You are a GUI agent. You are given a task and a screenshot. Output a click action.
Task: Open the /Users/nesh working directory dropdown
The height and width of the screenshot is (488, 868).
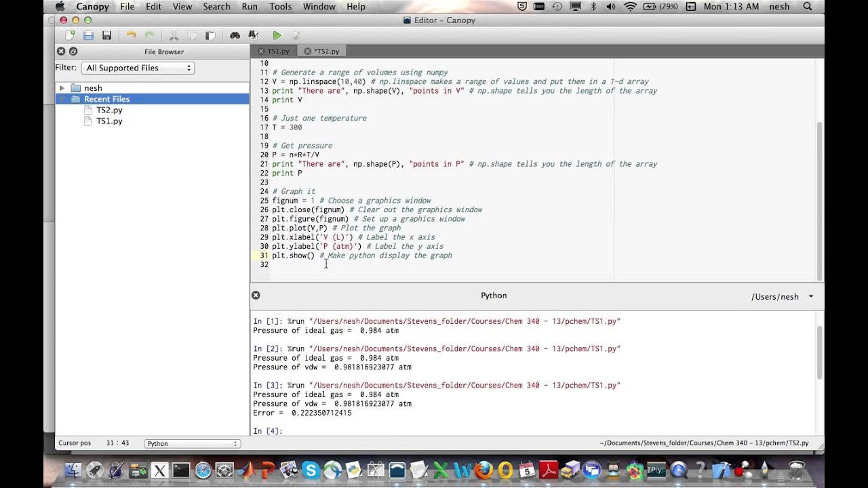point(782,297)
